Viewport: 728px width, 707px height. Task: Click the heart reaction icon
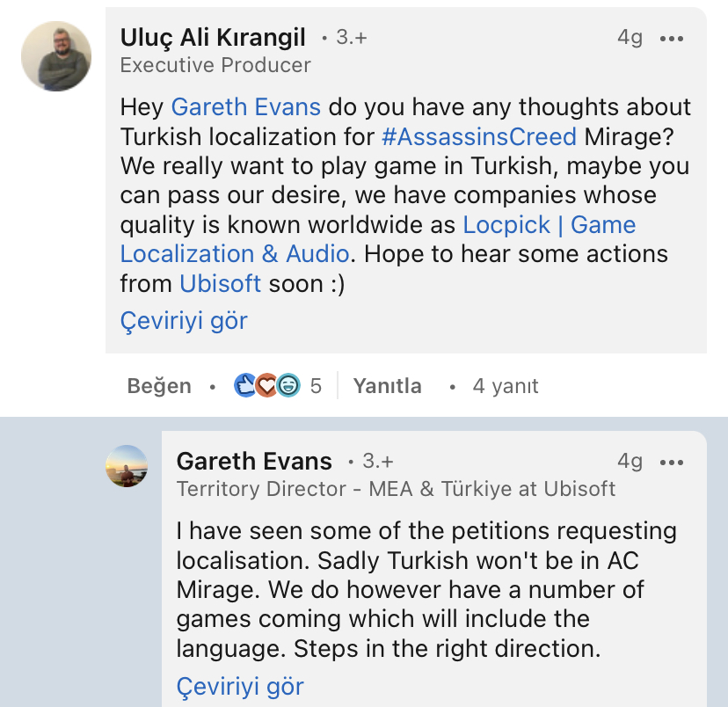point(266,385)
